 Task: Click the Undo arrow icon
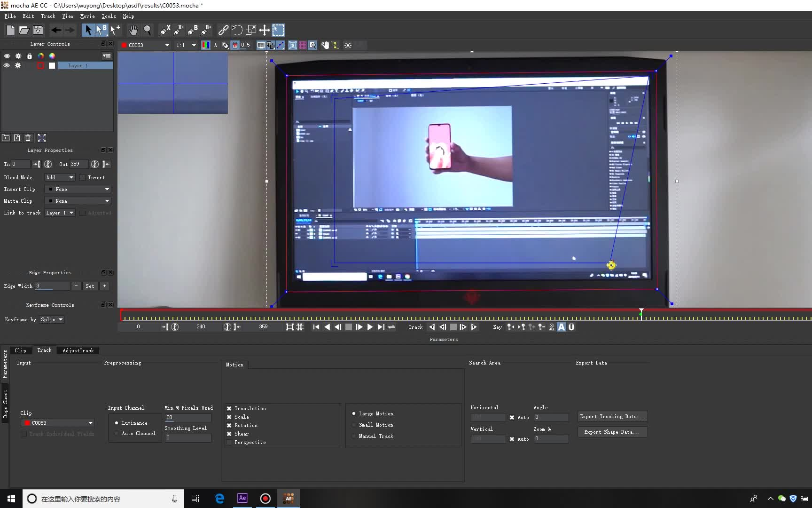click(x=56, y=30)
